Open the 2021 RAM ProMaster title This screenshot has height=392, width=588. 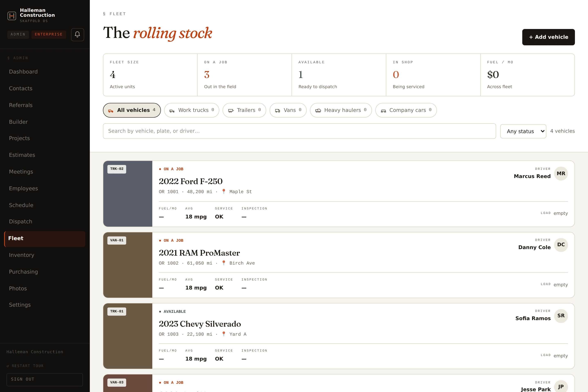pyautogui.click(x=199, y=253)
